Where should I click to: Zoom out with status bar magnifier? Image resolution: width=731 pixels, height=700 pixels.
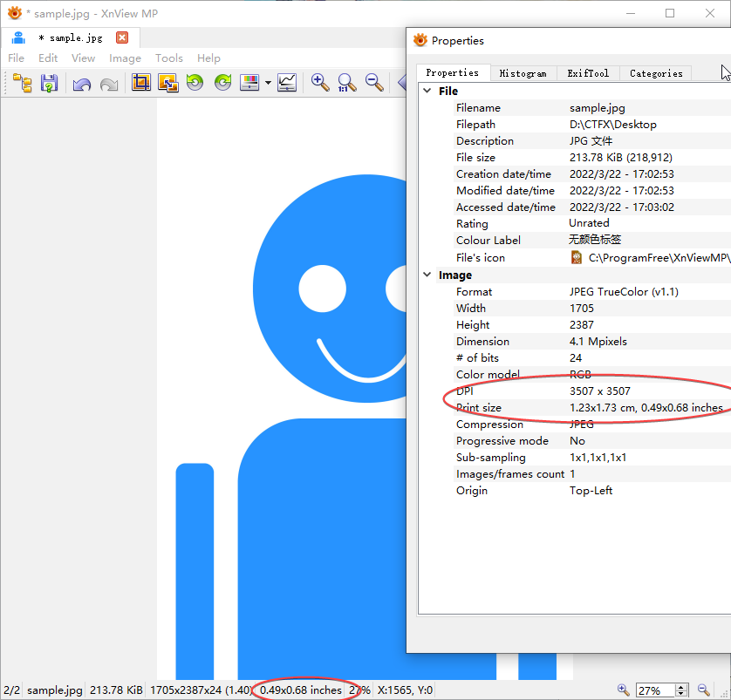pyautogui.click(x=702, y=690)
